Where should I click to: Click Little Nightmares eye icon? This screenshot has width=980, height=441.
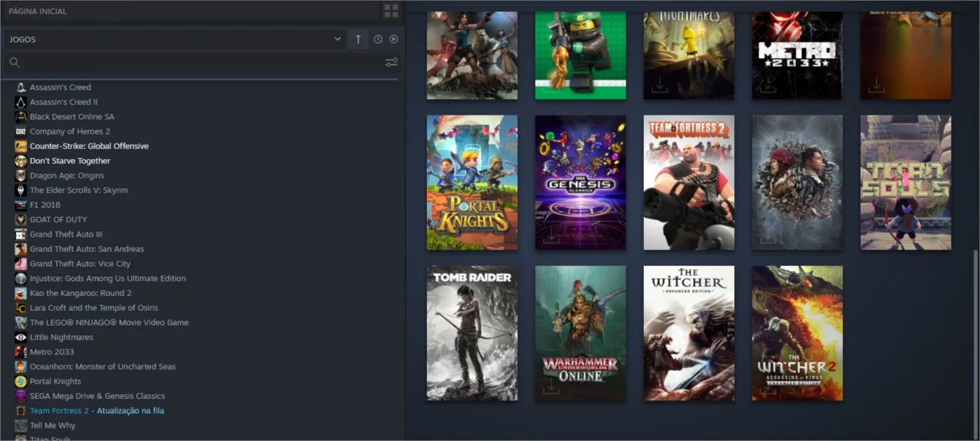point(21,337)
